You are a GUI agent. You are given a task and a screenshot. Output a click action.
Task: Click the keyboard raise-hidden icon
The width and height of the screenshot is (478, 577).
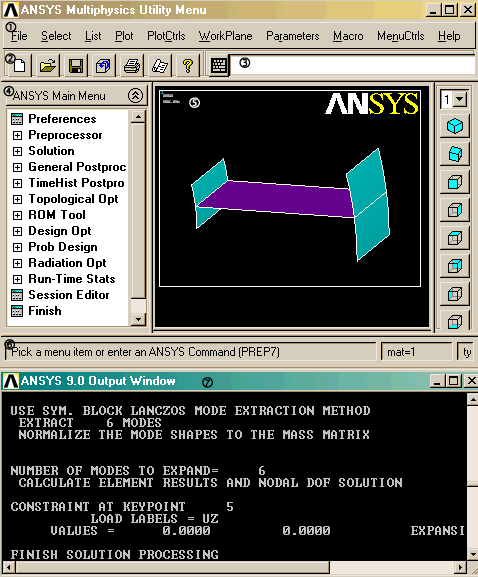[219, 66]
